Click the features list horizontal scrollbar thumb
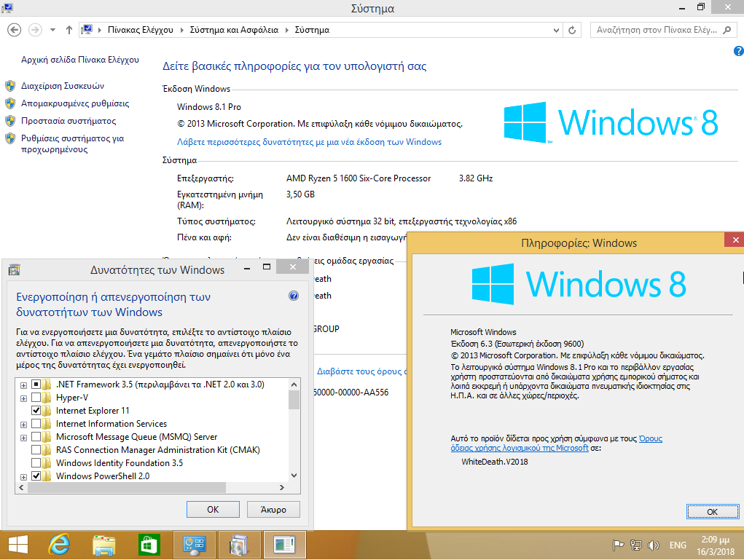 click(127, 487)
